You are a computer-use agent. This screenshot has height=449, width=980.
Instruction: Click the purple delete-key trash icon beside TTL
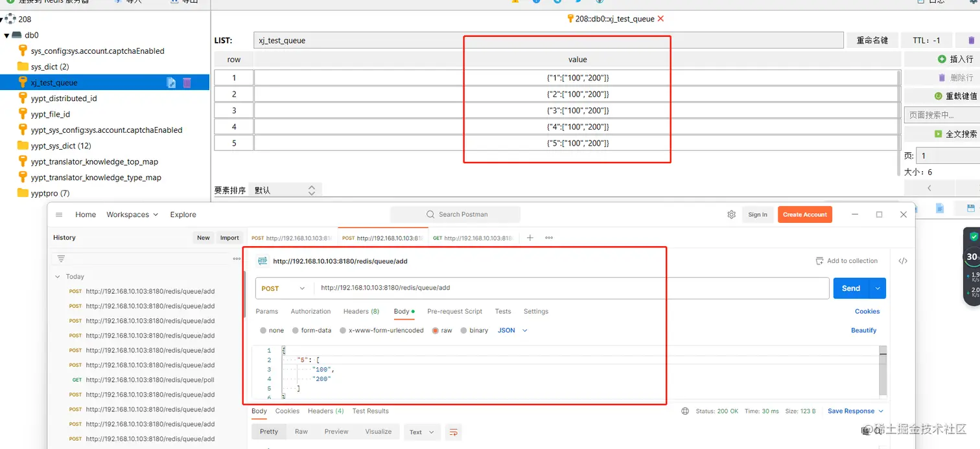click(972, 40)
